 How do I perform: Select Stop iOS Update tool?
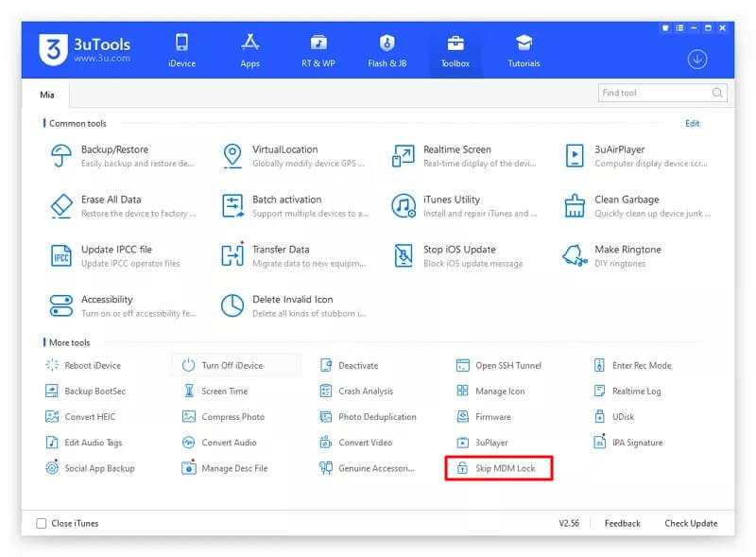coord(457,256)
